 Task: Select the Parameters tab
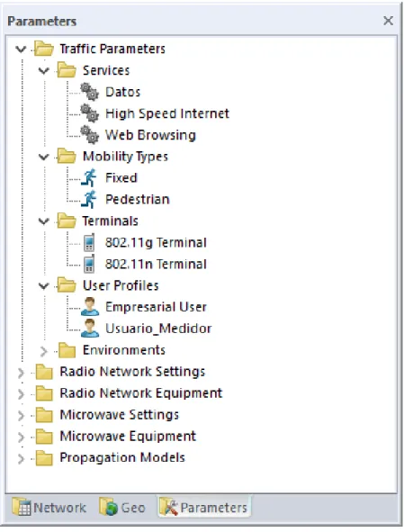pyautogui.click(x=204, y=507)
